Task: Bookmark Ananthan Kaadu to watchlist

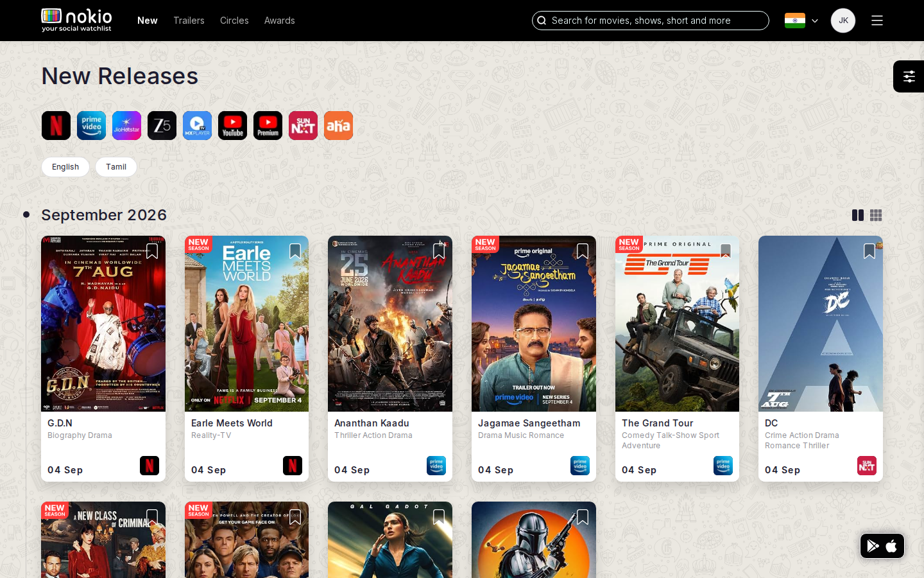Action: click(x=439, y=251)
